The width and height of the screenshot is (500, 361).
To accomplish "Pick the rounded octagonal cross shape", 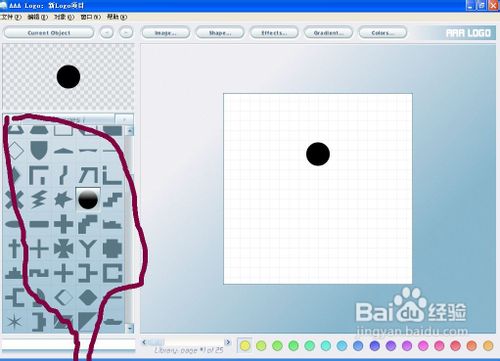I will 112,249.
